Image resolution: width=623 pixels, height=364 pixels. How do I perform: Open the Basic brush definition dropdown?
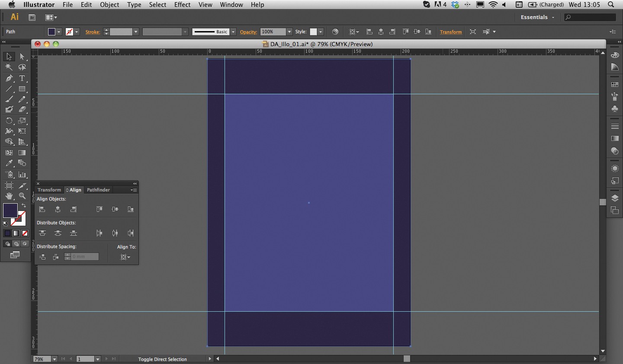[233, 32]
